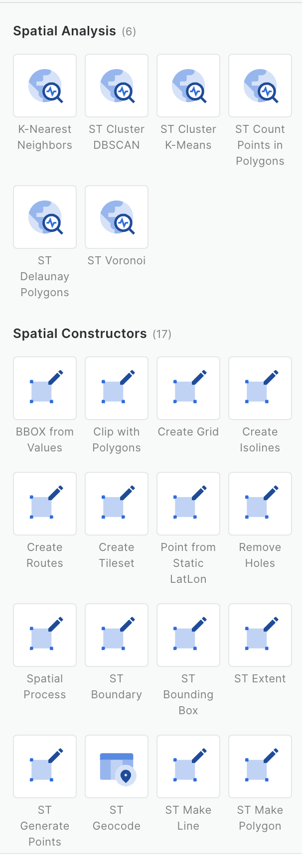Pick the ST Count Points in Polygons icon
The image size is (302, 868).
pyautogui.click(x=260, y=86)
